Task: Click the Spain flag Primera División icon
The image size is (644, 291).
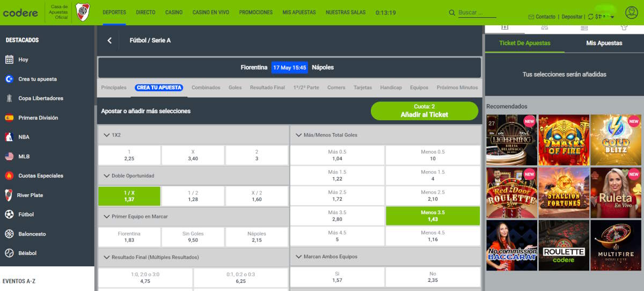Action: (9, 118)
